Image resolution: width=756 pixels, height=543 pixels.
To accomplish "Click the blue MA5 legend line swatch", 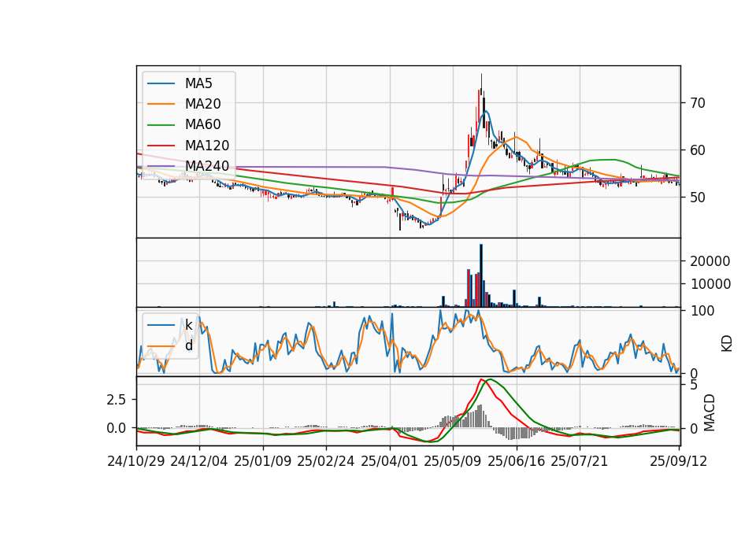I will [x=161, y=84].
